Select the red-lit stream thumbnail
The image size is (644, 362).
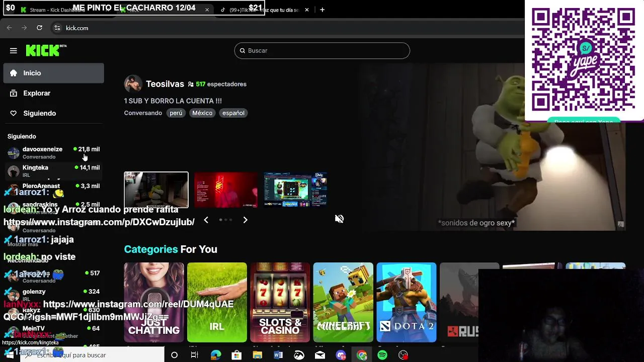(226, 190)
